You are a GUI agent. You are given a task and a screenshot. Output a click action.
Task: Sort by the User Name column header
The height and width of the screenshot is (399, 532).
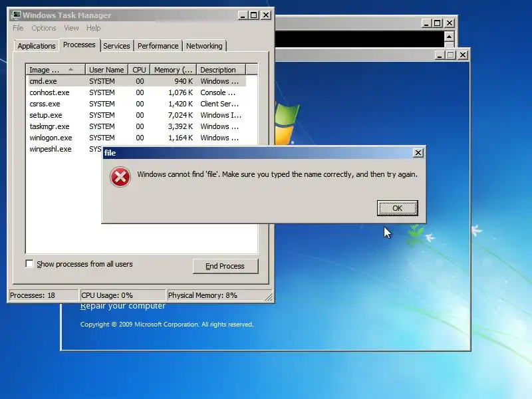pyautogui.click(x=106, y=70)
